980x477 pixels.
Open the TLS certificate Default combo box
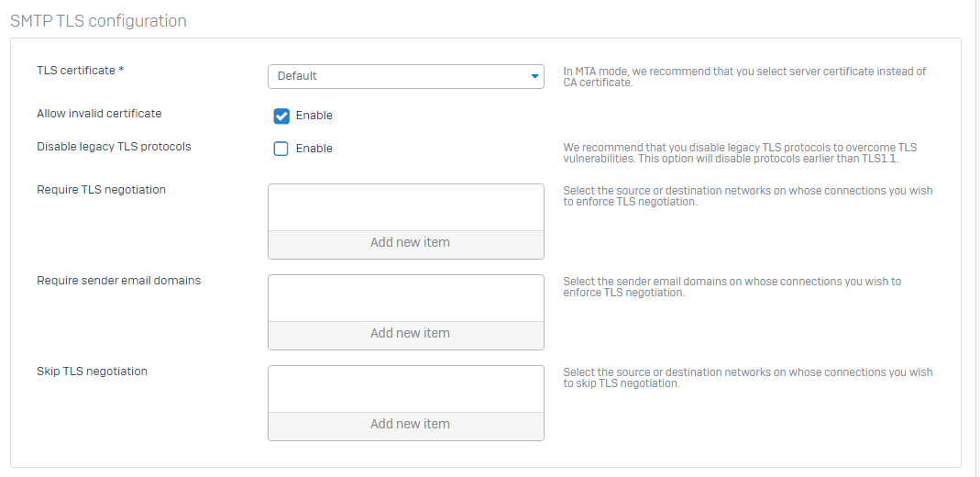pyautogui.click(x=405, y=76)
